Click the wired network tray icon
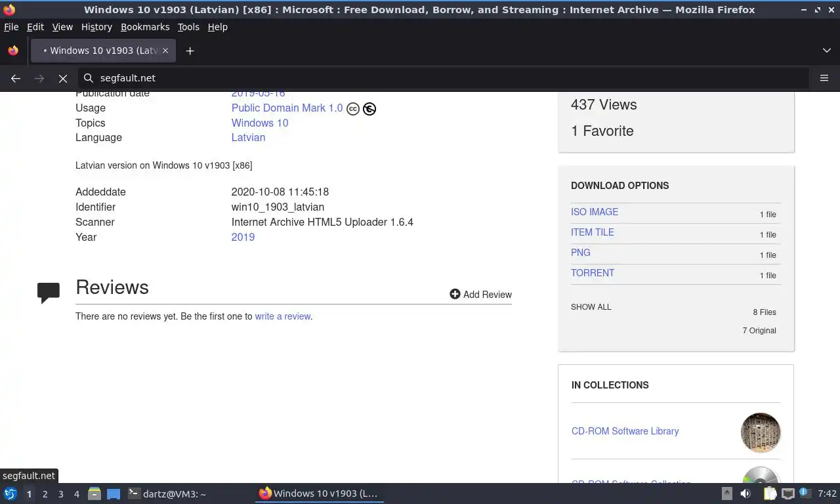840x504 pixels. click(788, 493)
